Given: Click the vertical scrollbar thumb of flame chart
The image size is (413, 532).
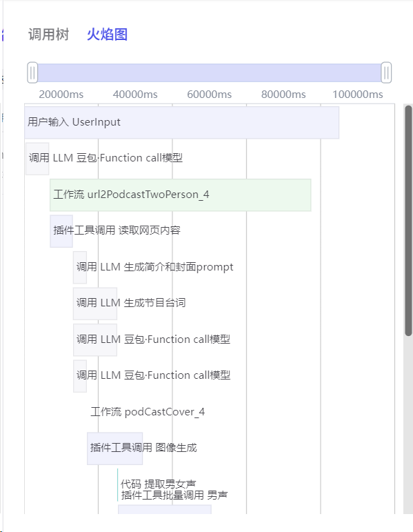Looking at the screenshot, I should 408,221.
